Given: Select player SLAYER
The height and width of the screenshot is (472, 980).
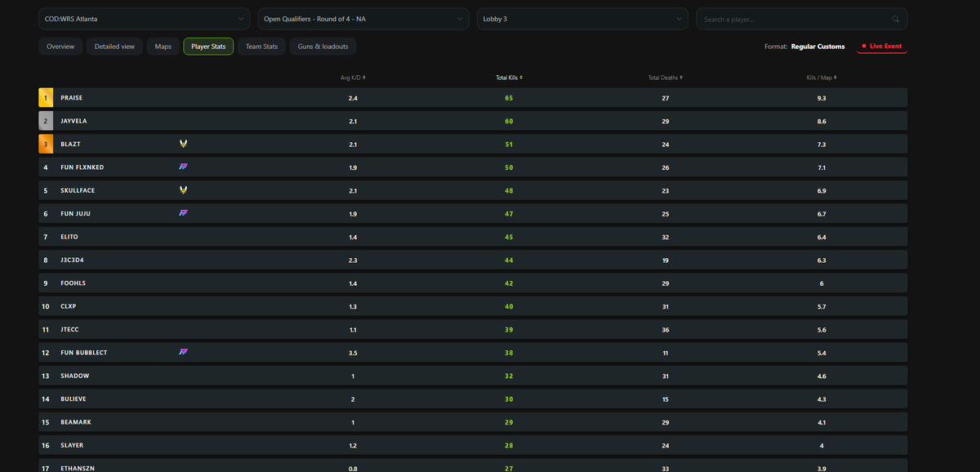Looking at the screenshot, I should [x=72, y=445].
